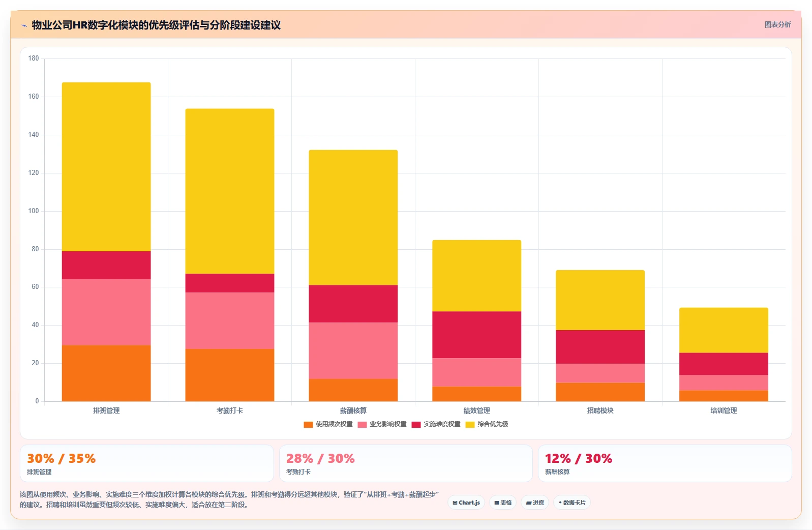Click the 薪酬核算 x-axis label
This screenshot has width=812, height=530.
point(353,410)
